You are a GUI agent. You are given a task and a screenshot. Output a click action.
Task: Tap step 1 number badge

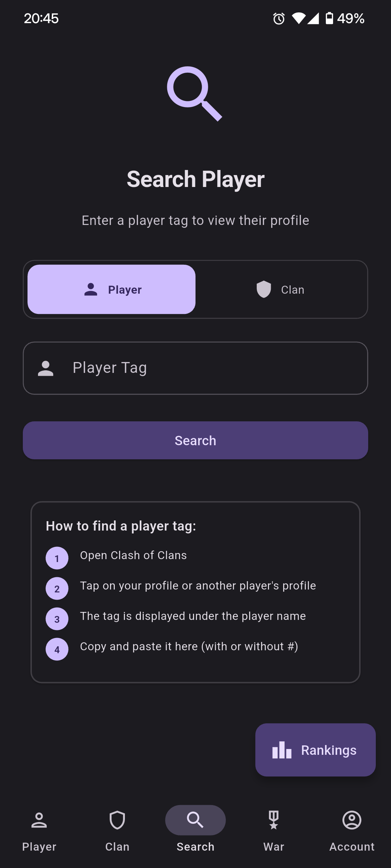(57, 558)
